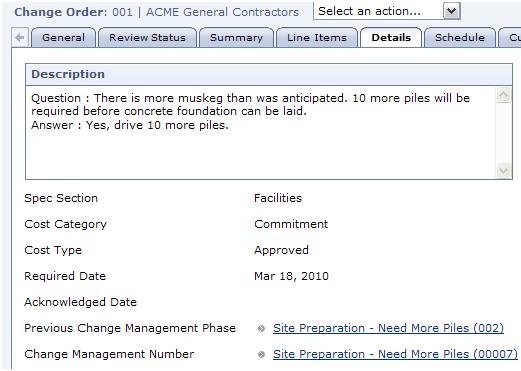Click the left arrow tab scroll icon
The width and height of the screenshot is (521, 371).
click(x=20, y=37)
